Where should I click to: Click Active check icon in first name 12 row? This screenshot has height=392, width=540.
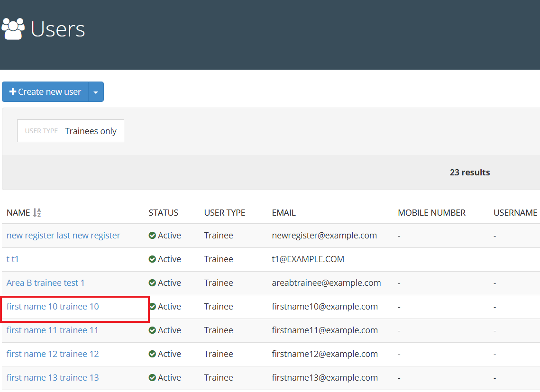pyautogui.click(x=152, y=354)
